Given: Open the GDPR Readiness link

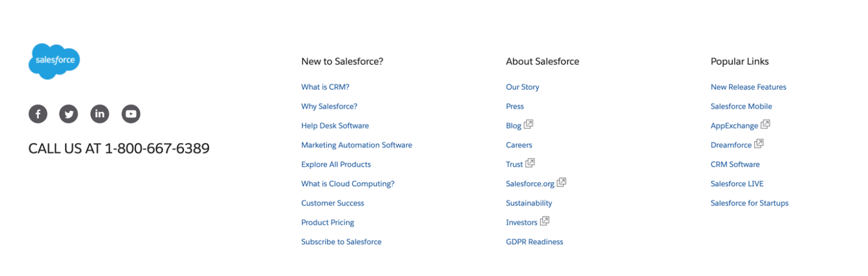Looking at the screenshot, I should [534, 242].
